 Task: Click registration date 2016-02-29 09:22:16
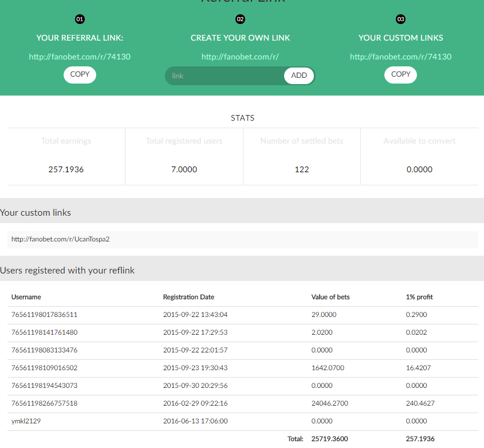coord(195,403)
